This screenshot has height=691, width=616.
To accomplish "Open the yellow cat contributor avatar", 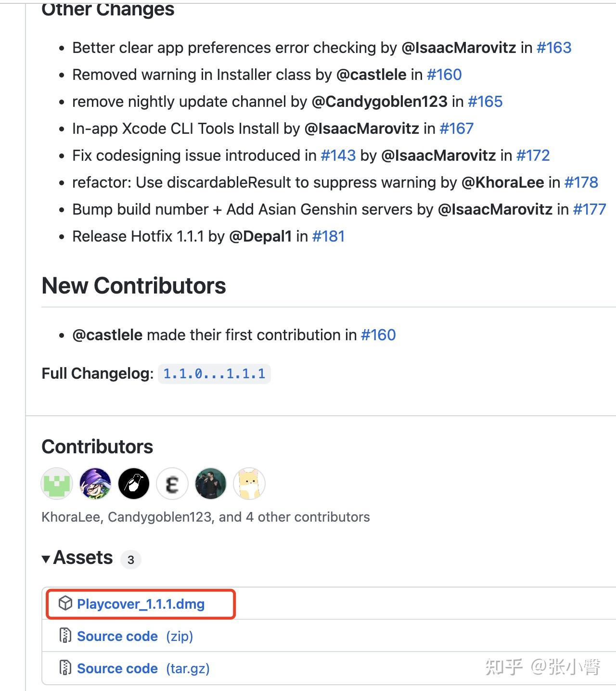I will (249, 484).
